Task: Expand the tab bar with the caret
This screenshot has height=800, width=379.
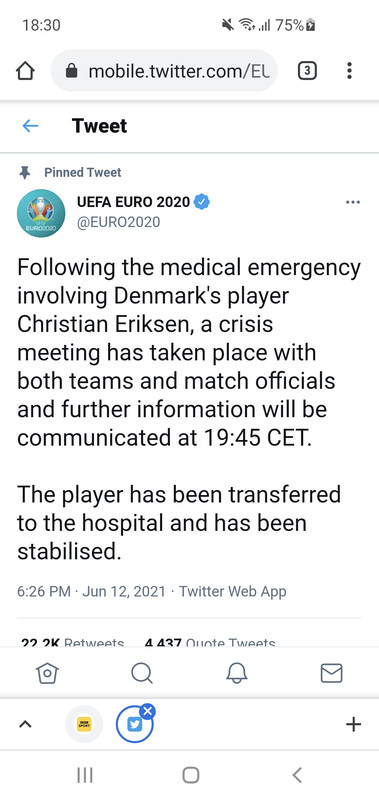Action: 26,724
